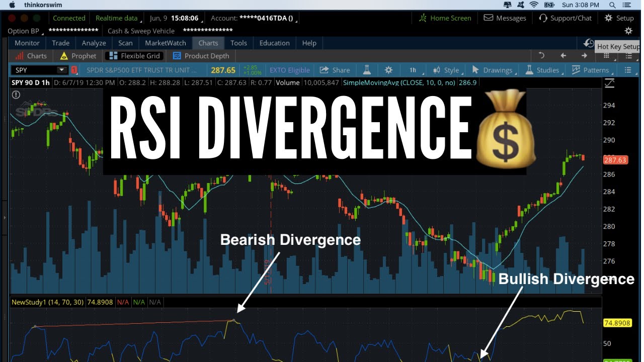Go to the Home Screen
The width and height of the screenshot is (644, 362).
[445, 18]
